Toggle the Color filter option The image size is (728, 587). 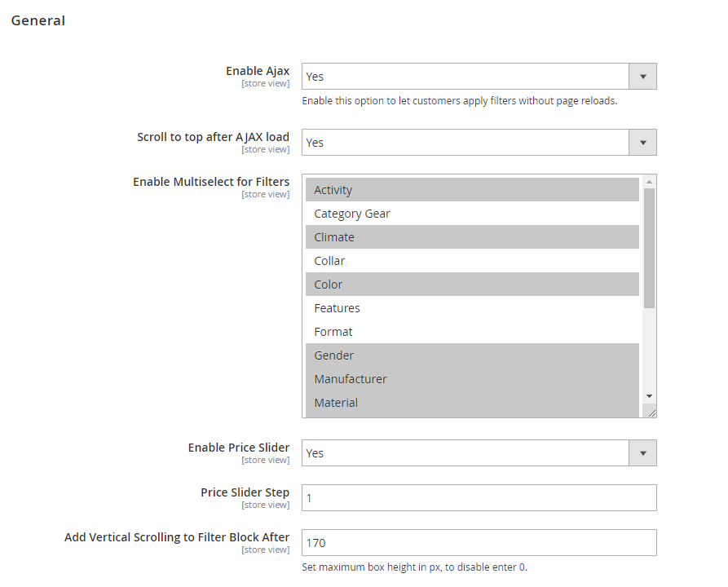[x=472, y=285]
